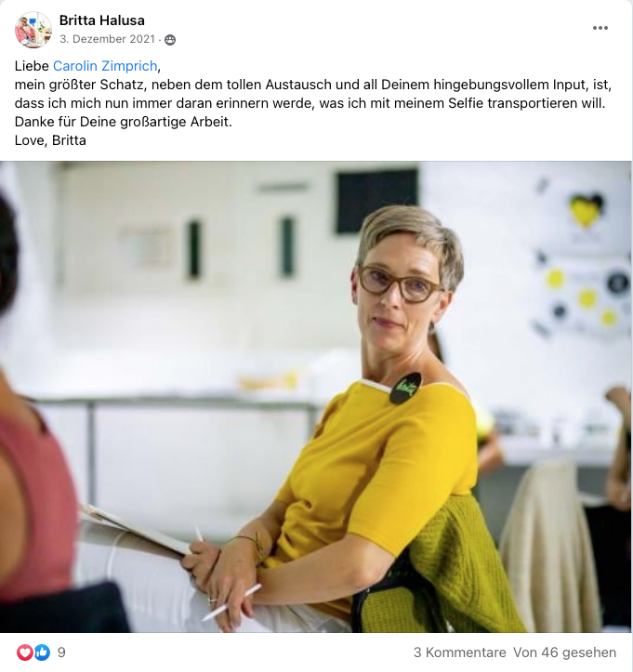Open the posted photo in viewer
Image resolution: width=633 pixels, height=672 pixels.
click(x=316, y=397)
